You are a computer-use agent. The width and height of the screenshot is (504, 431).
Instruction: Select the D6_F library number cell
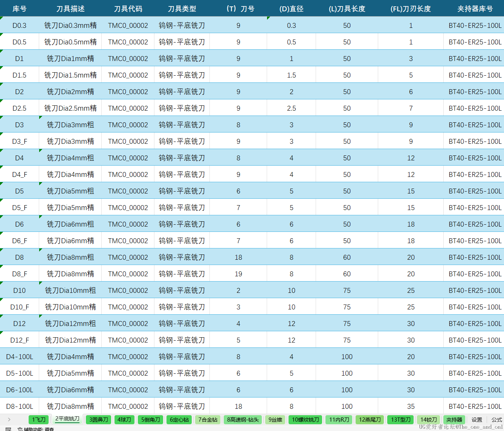[x=19, y=241]
